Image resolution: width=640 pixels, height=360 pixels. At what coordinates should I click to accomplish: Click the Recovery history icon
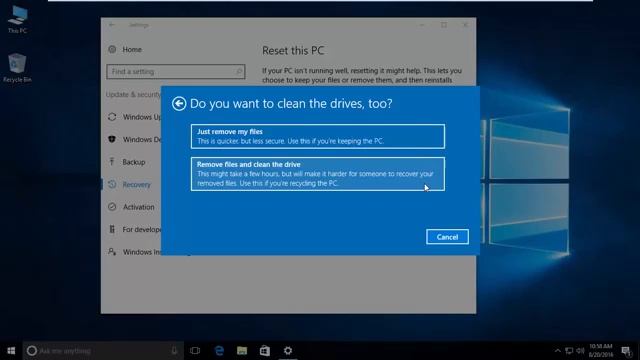click(x=112, y=184)
